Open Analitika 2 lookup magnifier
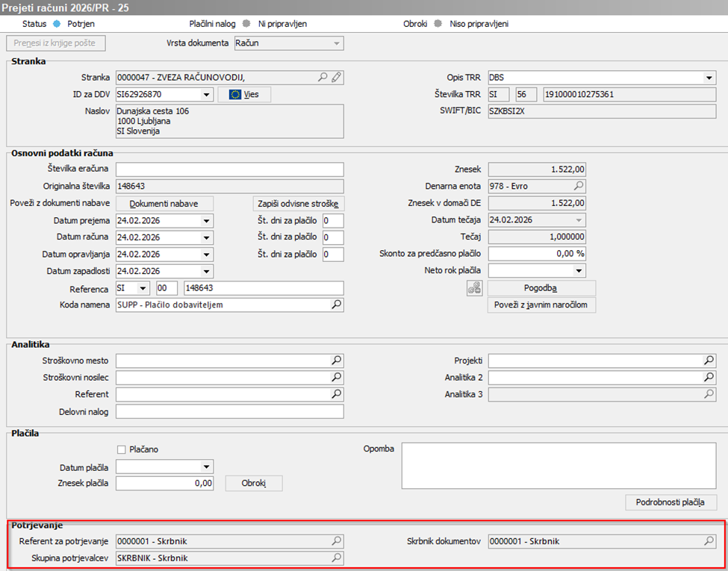The height and width of the screenshot is (571, 728). (709, 378)
